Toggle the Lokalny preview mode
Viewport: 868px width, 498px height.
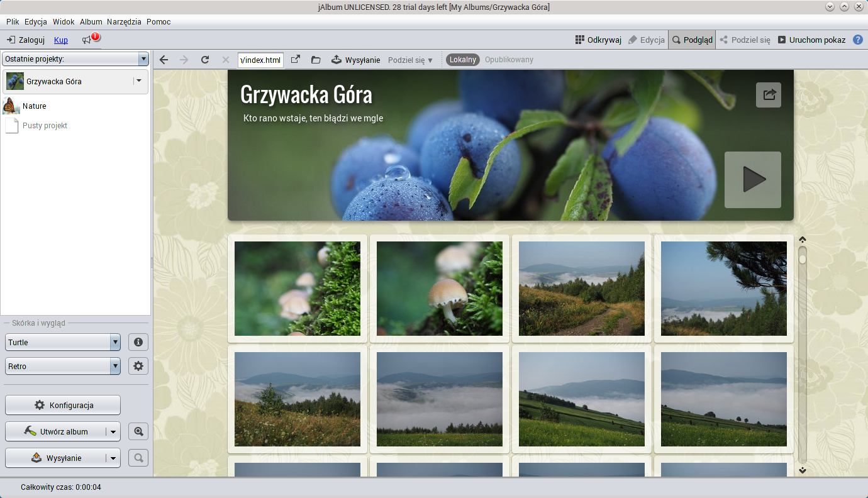tap(463, 60)
